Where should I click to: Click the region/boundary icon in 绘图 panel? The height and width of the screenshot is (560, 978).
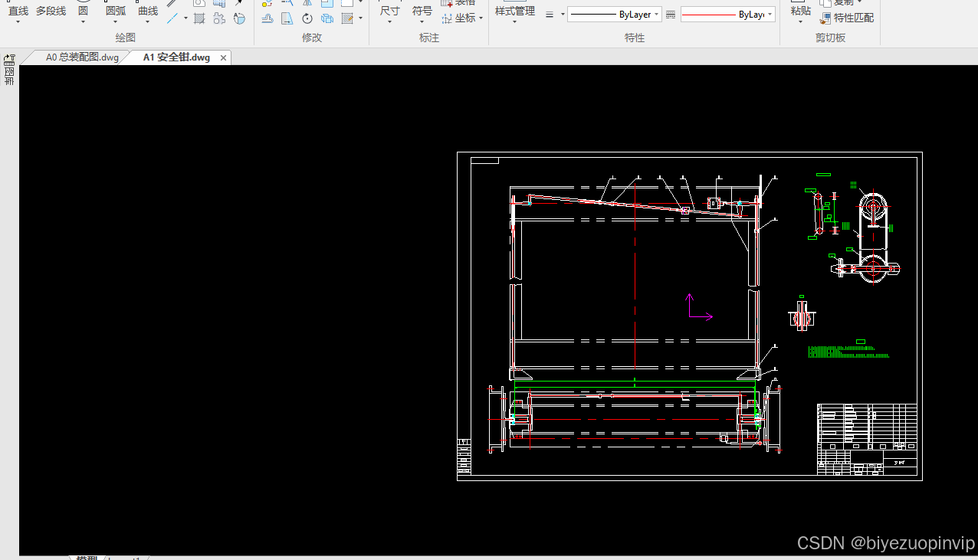tap(219, 18)
